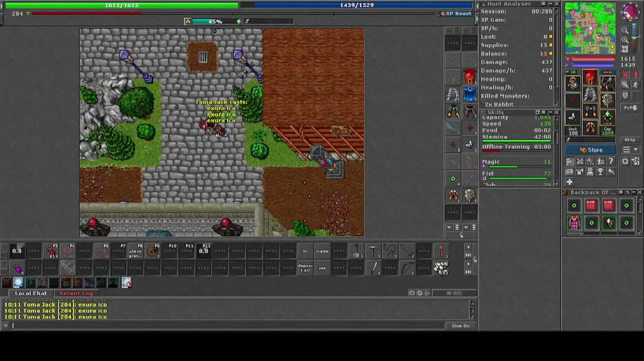The height and width of the screenshot is (361, 644).
Task: Open the trophy highscores icon
Action: [600, 171]
